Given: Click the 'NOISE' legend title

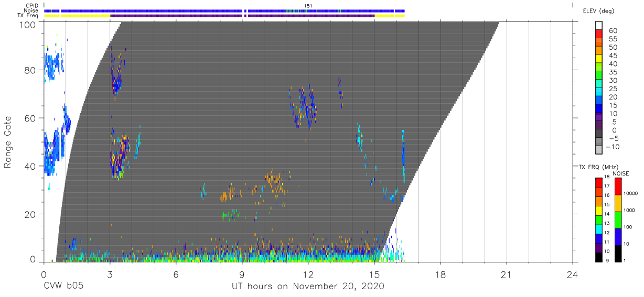Looking at the screenshot, I should [x=620, y=173].
